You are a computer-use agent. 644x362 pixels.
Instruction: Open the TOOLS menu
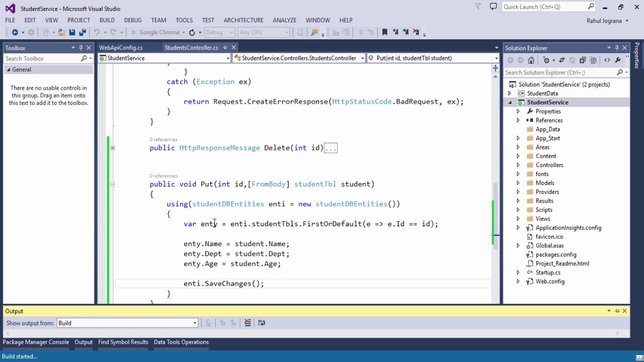(184, 20)
